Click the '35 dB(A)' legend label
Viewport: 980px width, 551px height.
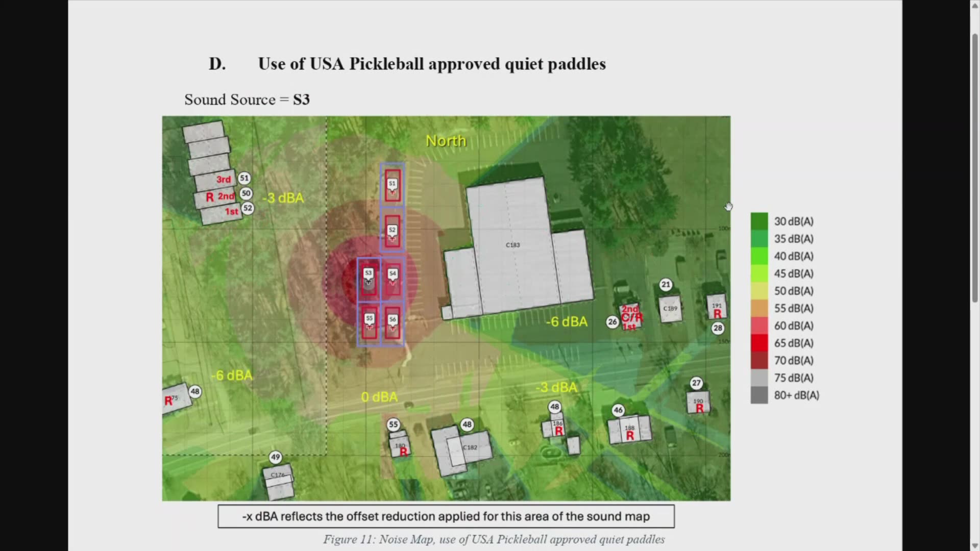pos(794,239)
